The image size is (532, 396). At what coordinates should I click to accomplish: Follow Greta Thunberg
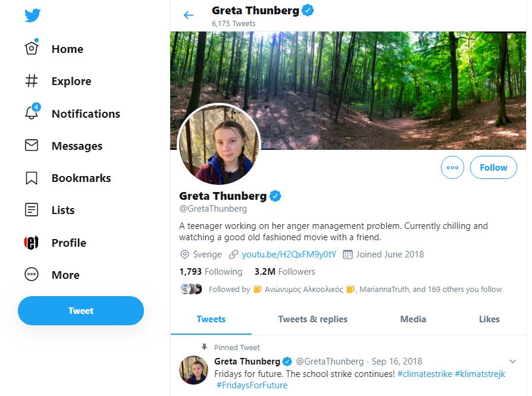(x=493, y=167)
